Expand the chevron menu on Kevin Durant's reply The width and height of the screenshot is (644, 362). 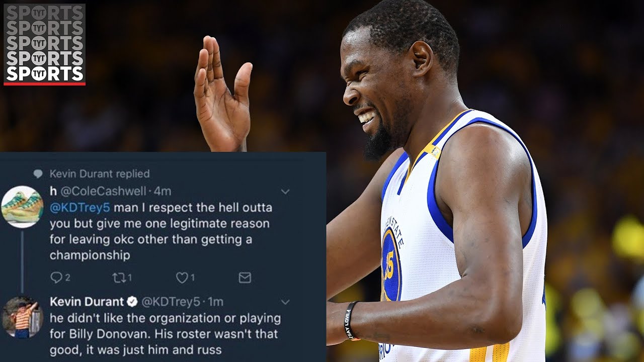[285, 302]
